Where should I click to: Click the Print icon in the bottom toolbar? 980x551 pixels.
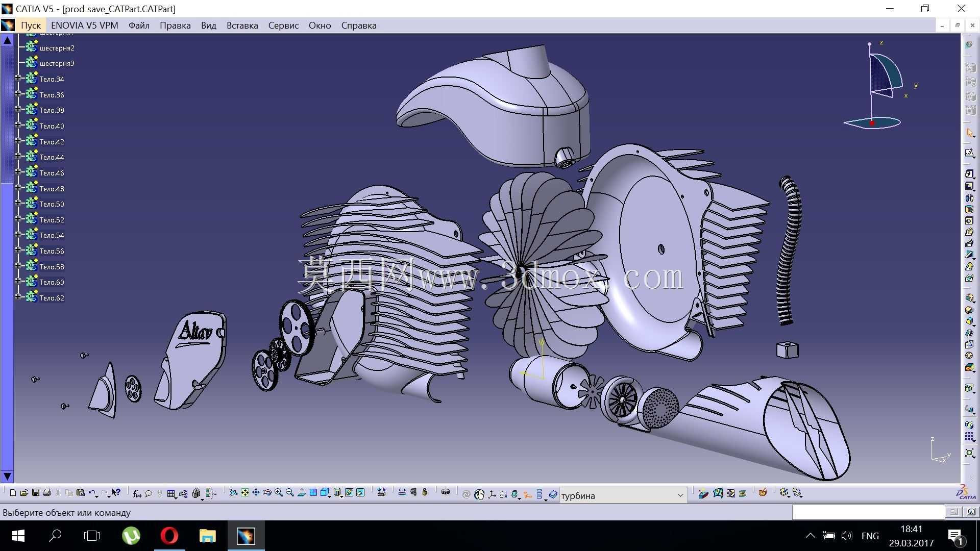click(47, 493)
